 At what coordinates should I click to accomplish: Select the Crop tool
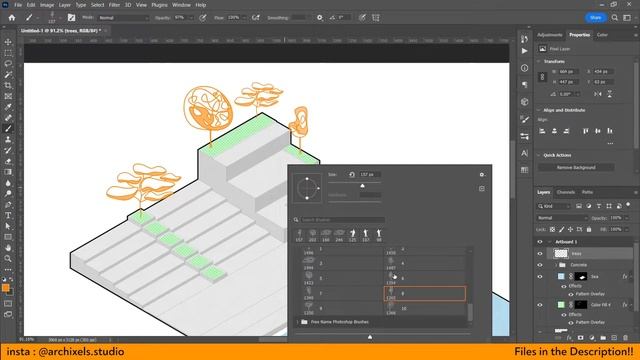pos(8,85)
